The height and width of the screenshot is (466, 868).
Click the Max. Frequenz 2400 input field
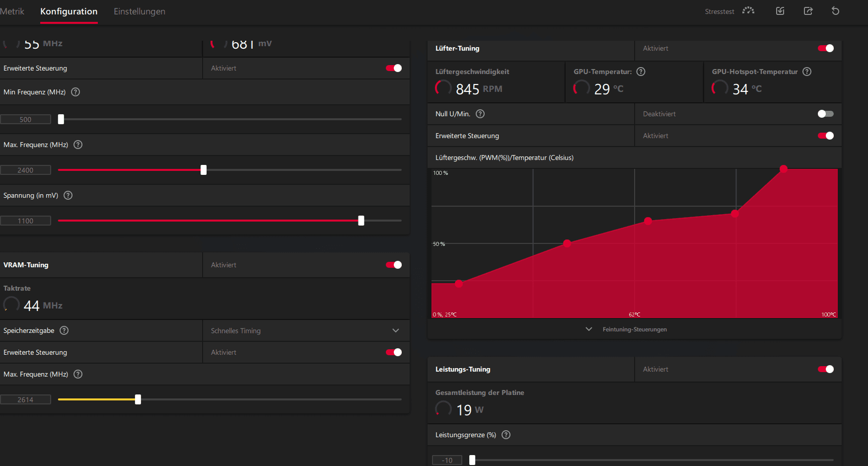25,170
